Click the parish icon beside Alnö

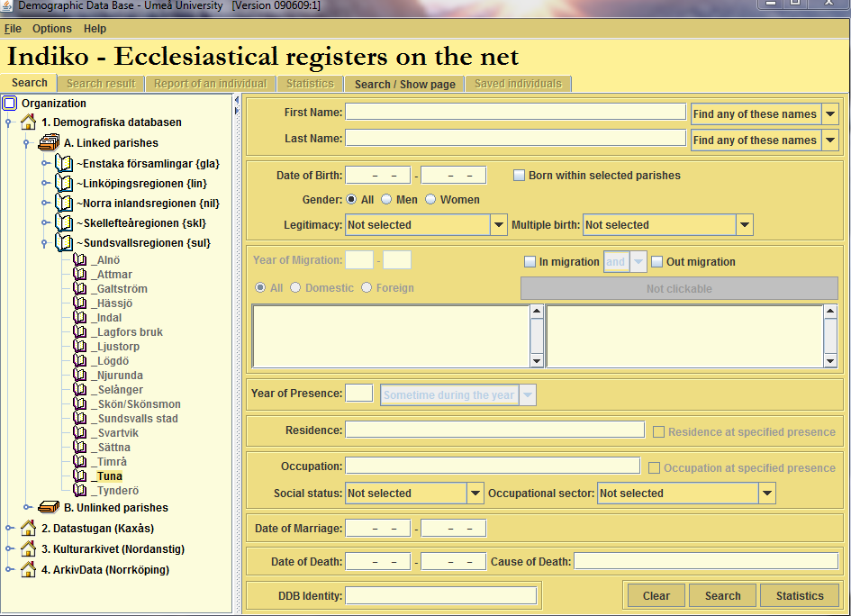point(80,260)
